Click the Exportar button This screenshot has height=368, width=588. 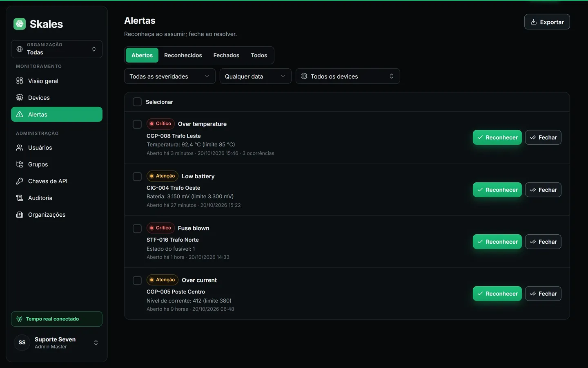pos(547,22)
